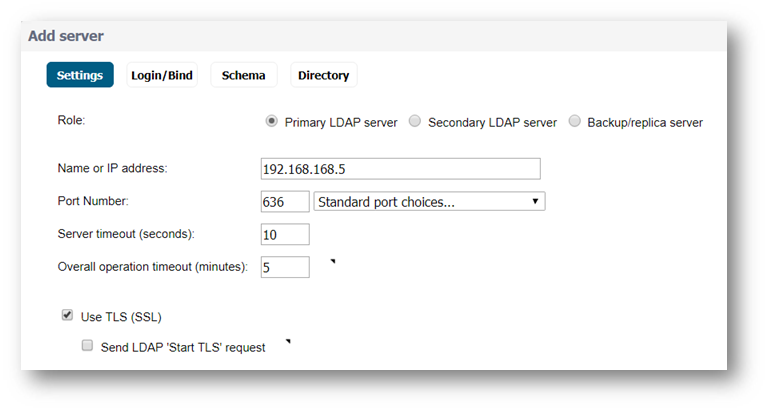Open the Schema tab
The image size is (769, 412).
243,75
